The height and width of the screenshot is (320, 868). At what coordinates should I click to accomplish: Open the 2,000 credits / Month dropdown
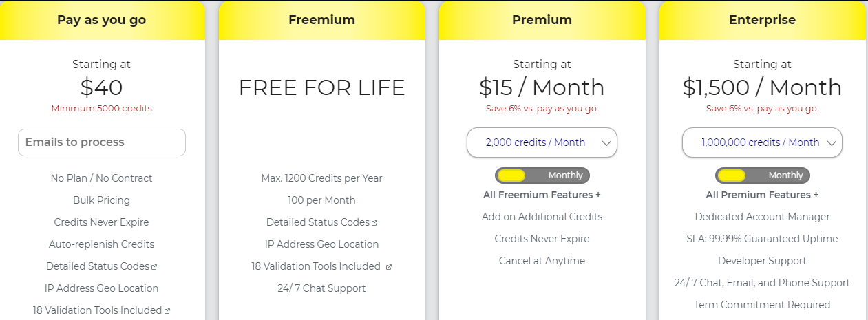[x=542, y=142]
